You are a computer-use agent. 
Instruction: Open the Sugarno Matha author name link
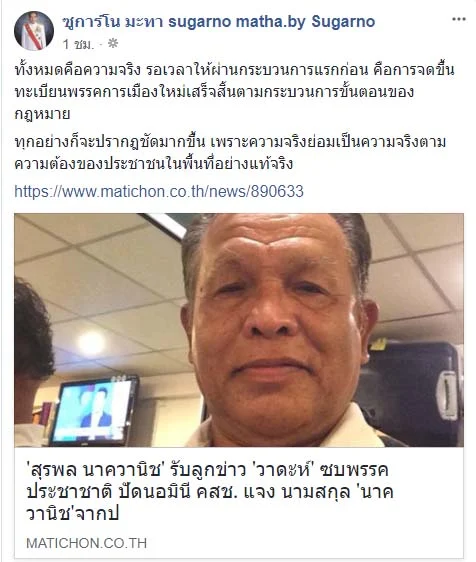point(218,22)
